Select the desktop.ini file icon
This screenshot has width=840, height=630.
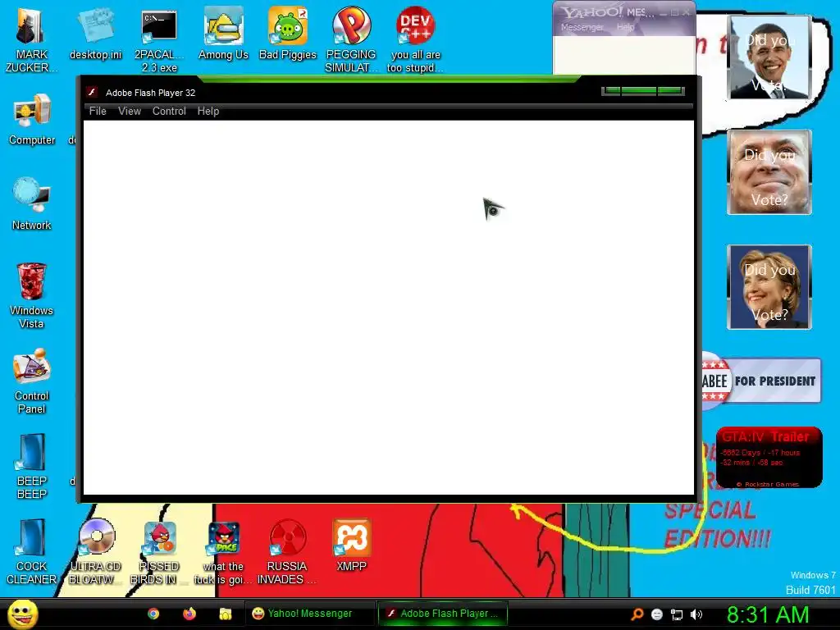(x=95, y=27)
